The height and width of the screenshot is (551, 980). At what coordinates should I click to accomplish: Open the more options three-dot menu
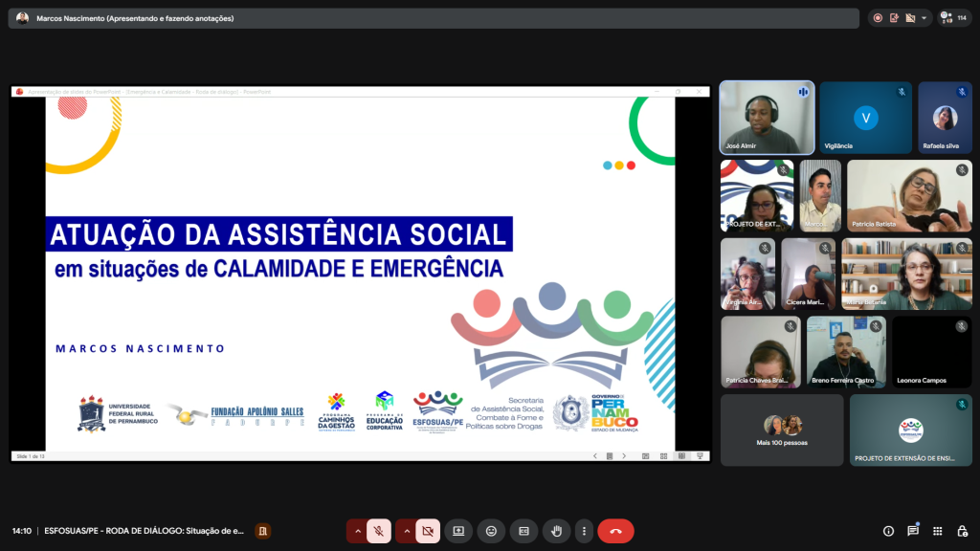pos(584,531)
